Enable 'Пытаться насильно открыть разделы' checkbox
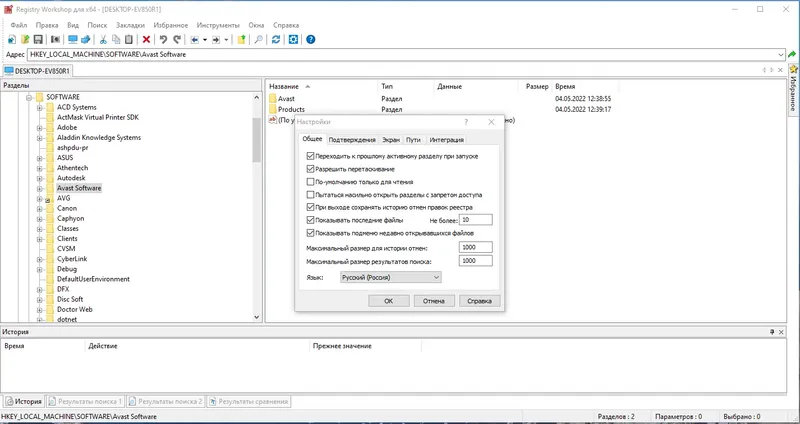The height and width of the screenshot is (424, 800). tap(310, 194)
